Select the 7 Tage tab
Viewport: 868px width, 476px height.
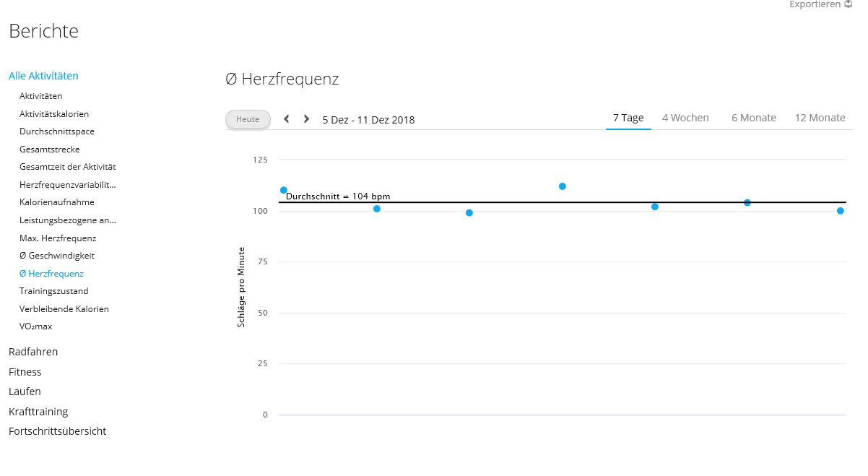(628, 118)
